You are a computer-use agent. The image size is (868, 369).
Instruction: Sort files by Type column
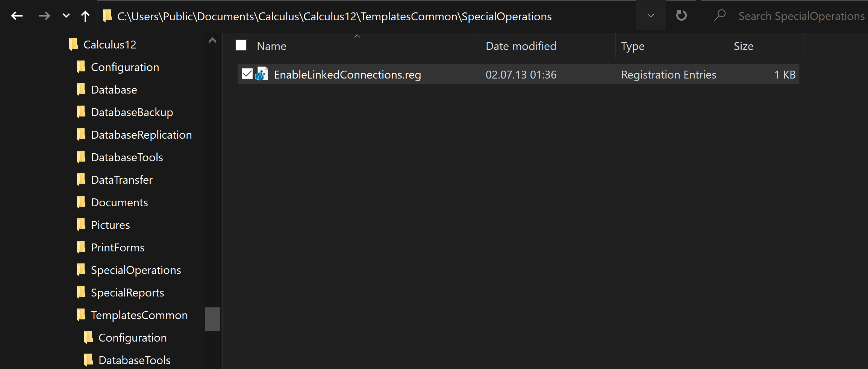tap(632, 46)
